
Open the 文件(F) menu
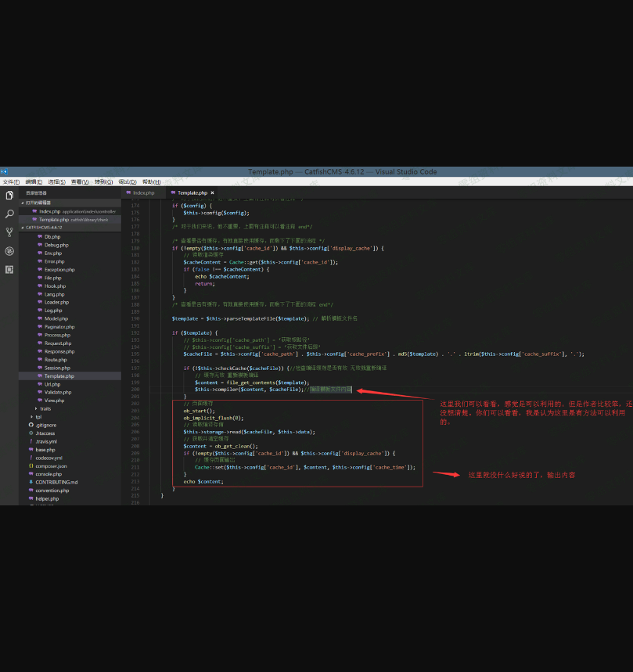coord(10,181)
